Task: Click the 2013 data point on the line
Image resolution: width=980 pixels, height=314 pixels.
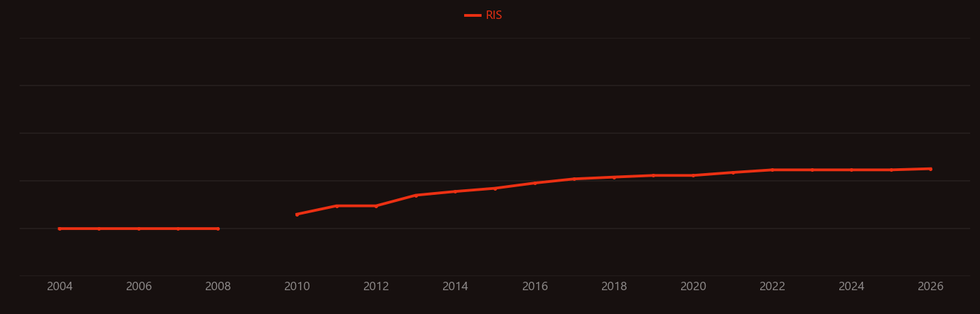Action: click(416, 196)
